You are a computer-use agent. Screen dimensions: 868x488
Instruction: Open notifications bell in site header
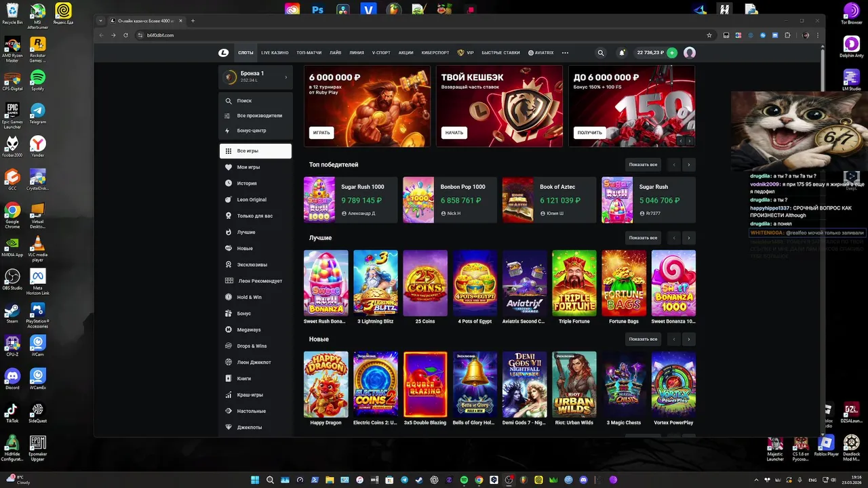[621, 53]
